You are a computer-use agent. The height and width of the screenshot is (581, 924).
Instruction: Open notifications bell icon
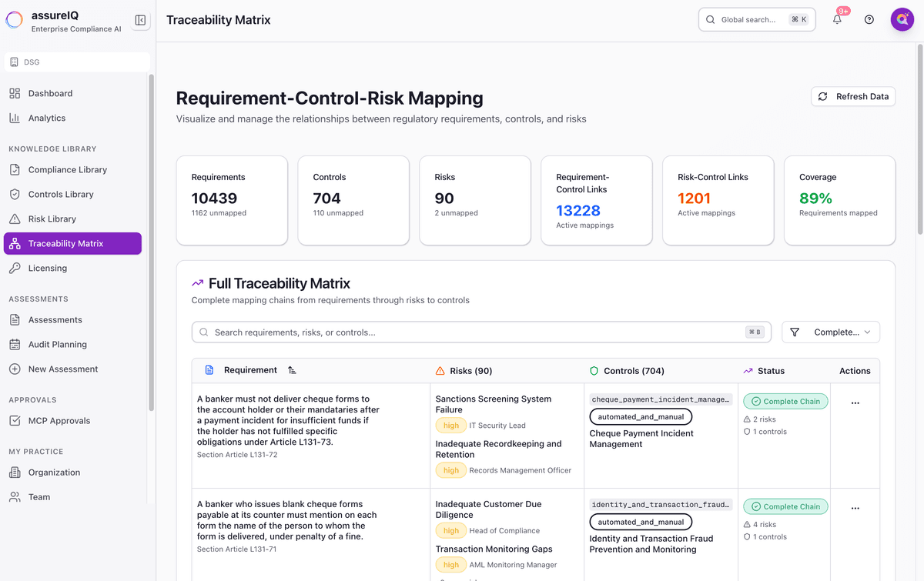(837, 20)
